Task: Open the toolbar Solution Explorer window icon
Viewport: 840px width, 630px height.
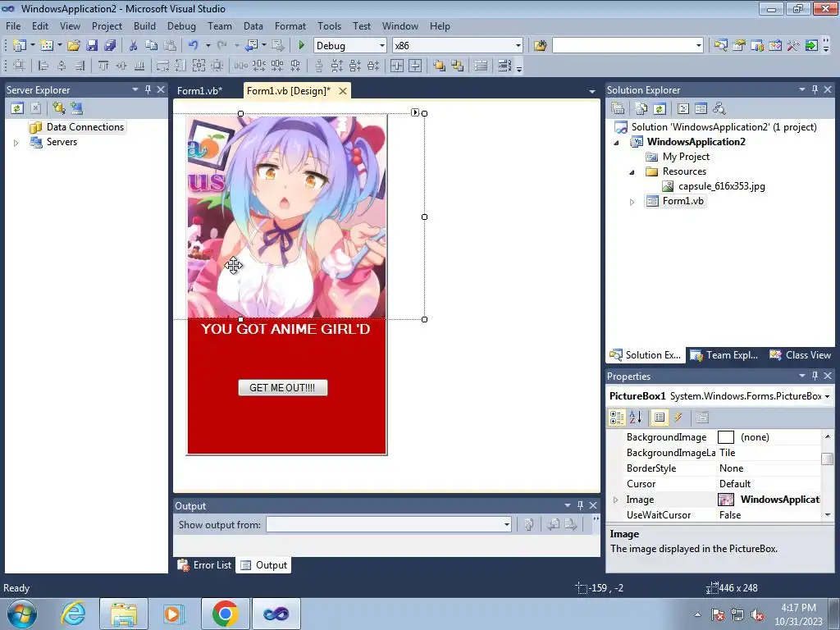Action: click(x=720, y=46)
